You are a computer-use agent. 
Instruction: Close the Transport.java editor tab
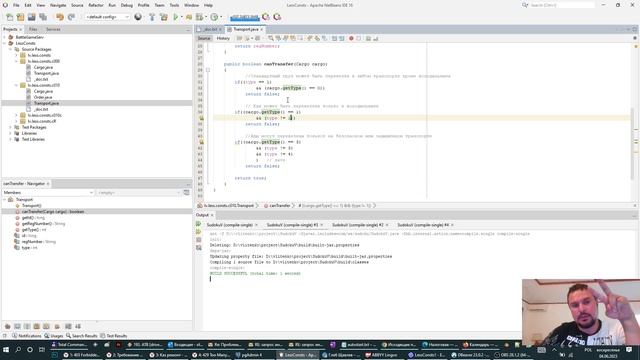pos(262,29)
